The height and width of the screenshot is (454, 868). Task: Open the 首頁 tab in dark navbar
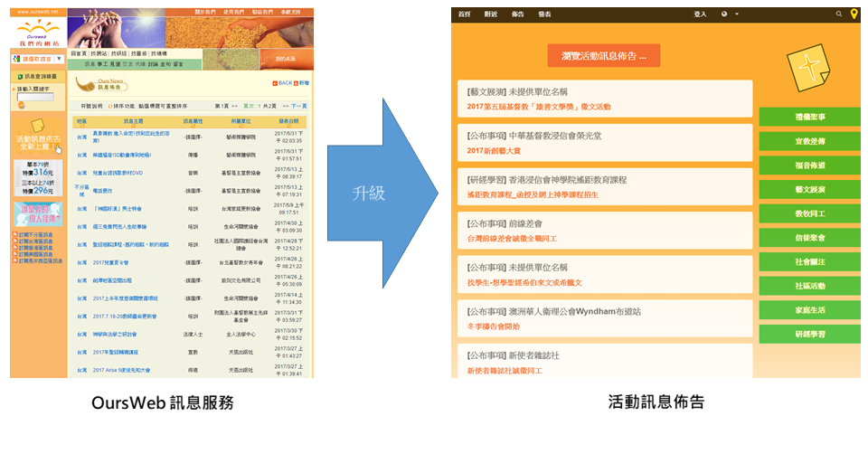(465, 14)
